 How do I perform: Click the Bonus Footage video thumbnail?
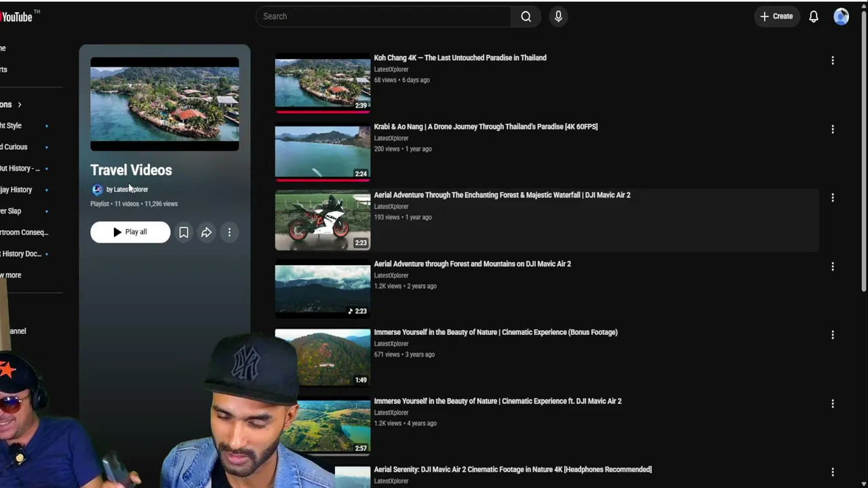point(323,359)
